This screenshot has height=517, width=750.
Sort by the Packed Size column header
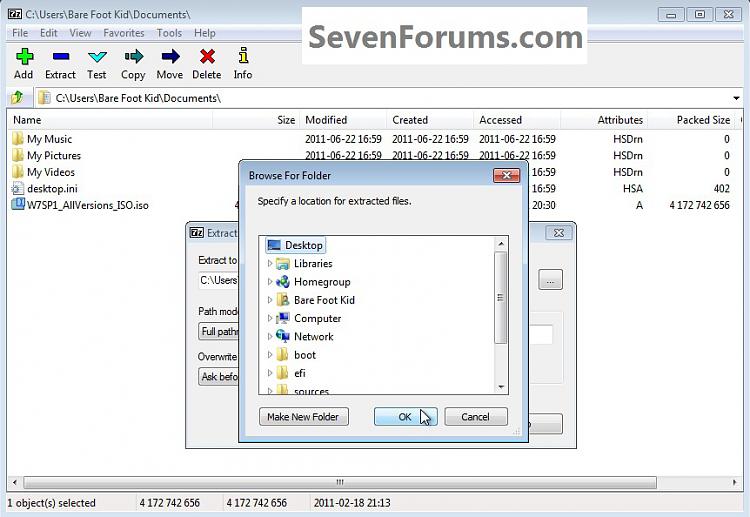pos(691,120)
